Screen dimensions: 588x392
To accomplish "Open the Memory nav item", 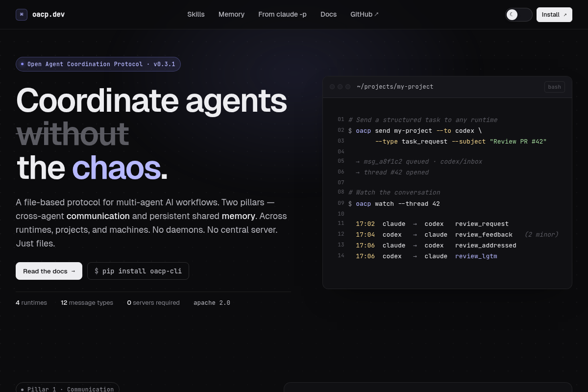I will [x=231, y=15].
